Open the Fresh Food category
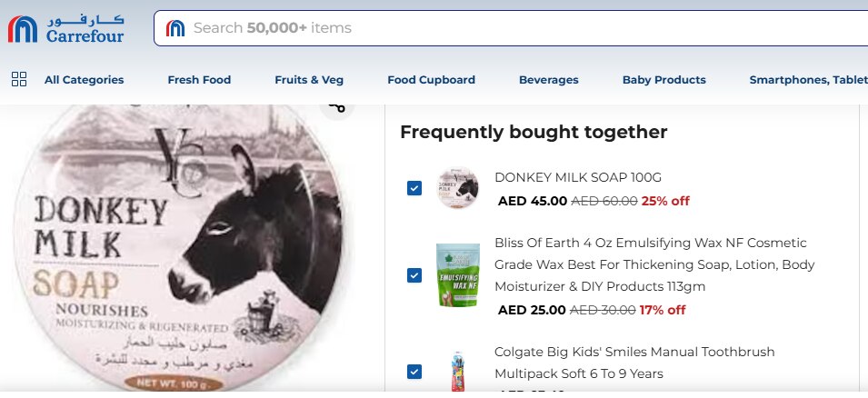Screen dimensions: 868x398 (199, 80)
